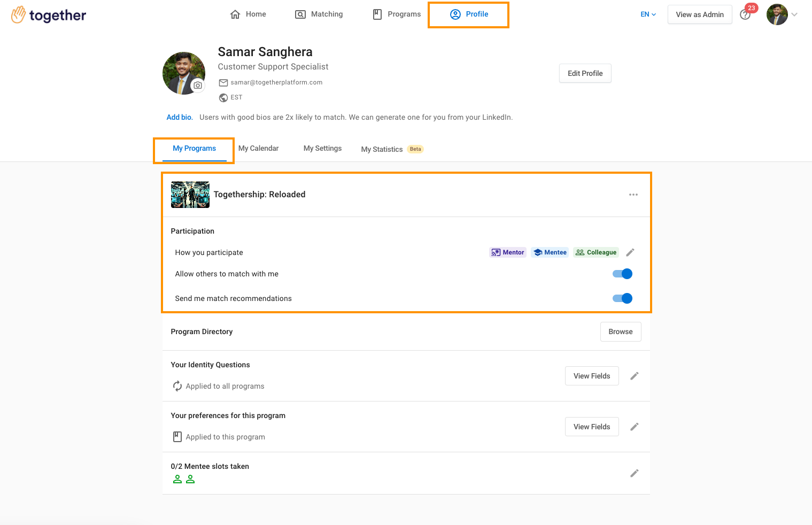Toggle Allow others to match with me
812x525 pixels.
[622, 274]
